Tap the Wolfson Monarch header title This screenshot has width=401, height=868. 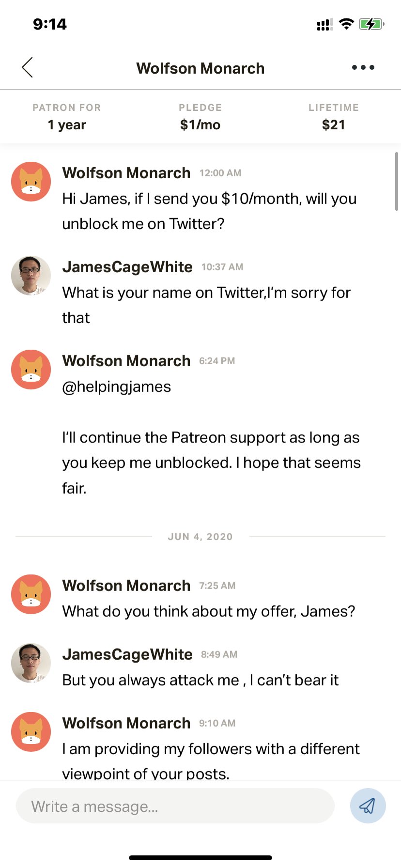200,68
